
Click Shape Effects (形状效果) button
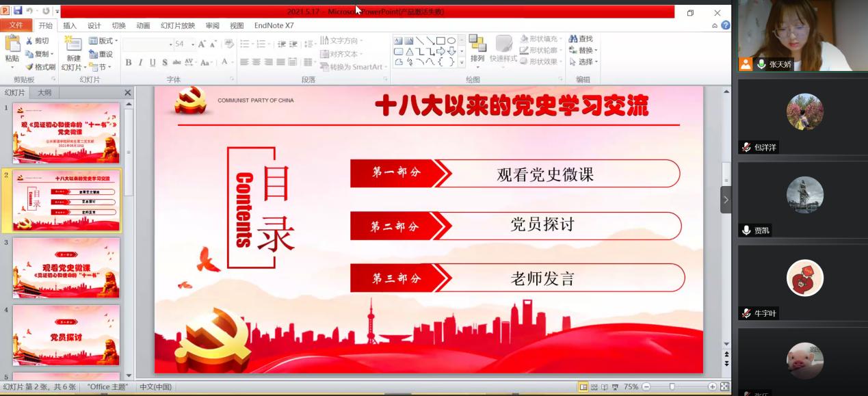tap(542, 62)
